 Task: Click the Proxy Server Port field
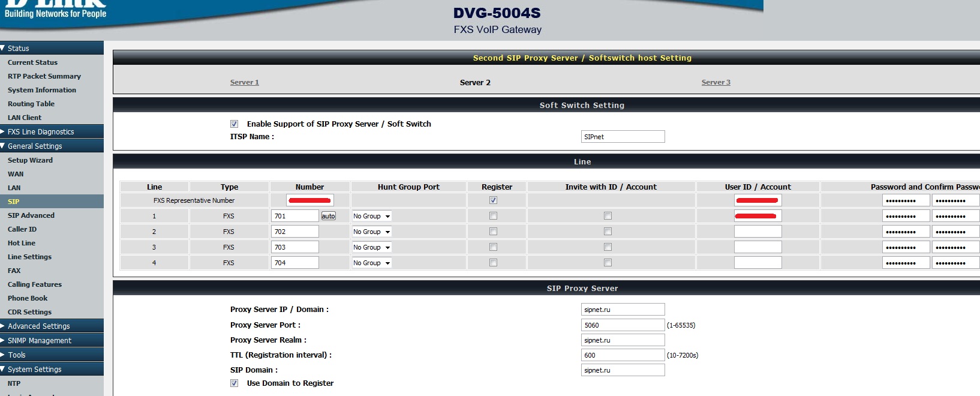[623, 325]
